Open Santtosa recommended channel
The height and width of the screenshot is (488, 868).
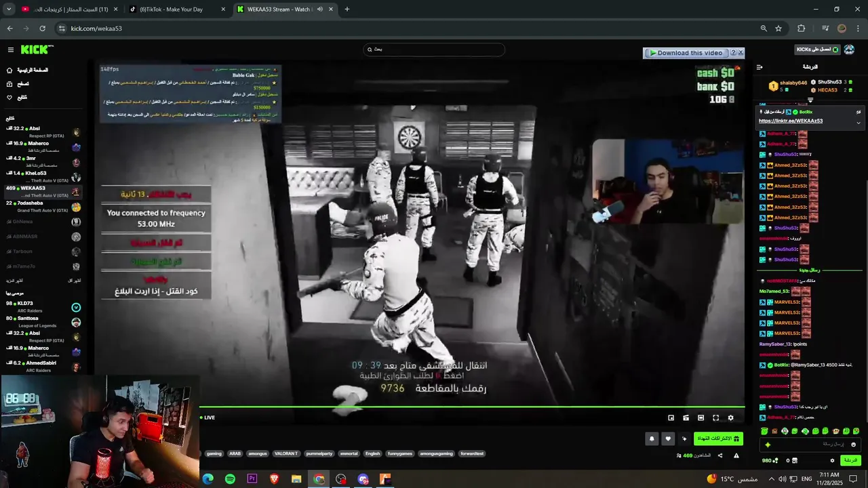tap(43, 321)
